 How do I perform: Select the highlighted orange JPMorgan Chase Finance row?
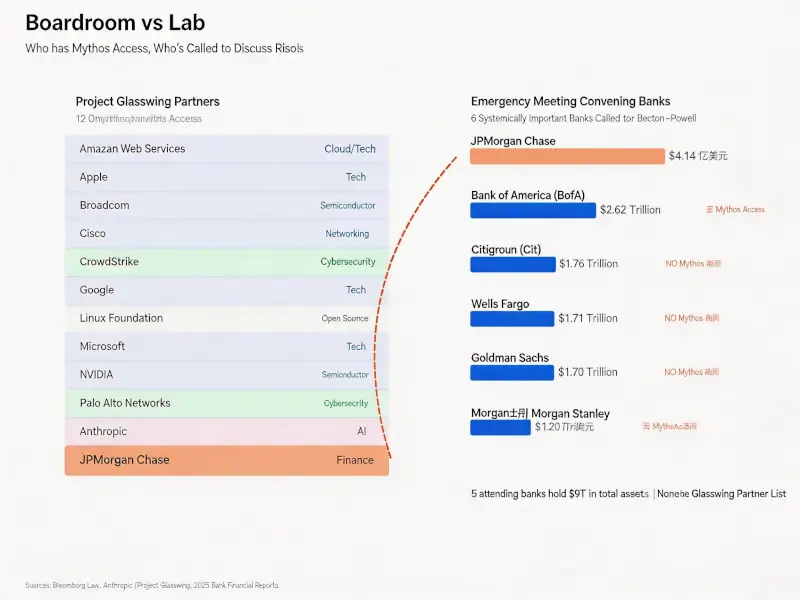click(x=227, y=460)
